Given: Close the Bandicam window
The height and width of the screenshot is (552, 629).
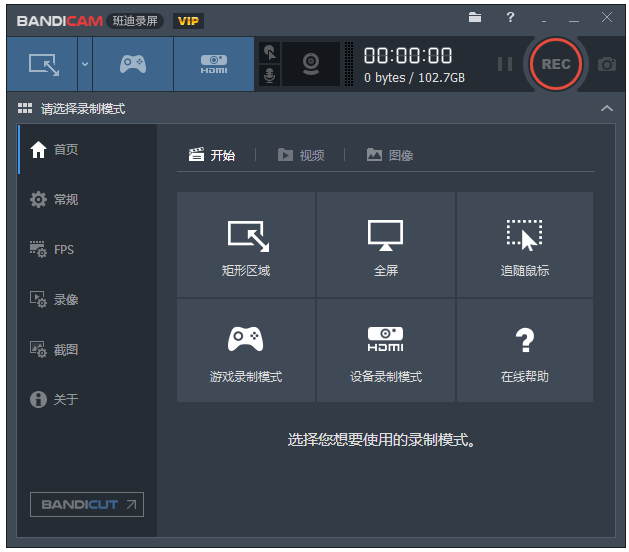Looking at the screenshot, I should tap(607, 17).
